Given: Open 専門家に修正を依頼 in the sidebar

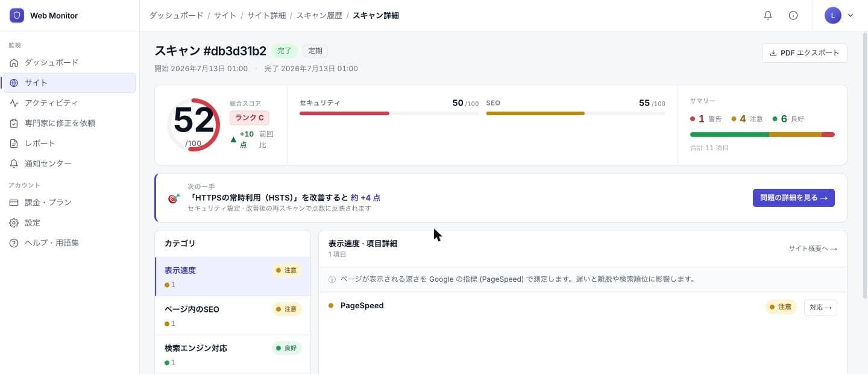Looking at the screenshot, I should point(69,123).
